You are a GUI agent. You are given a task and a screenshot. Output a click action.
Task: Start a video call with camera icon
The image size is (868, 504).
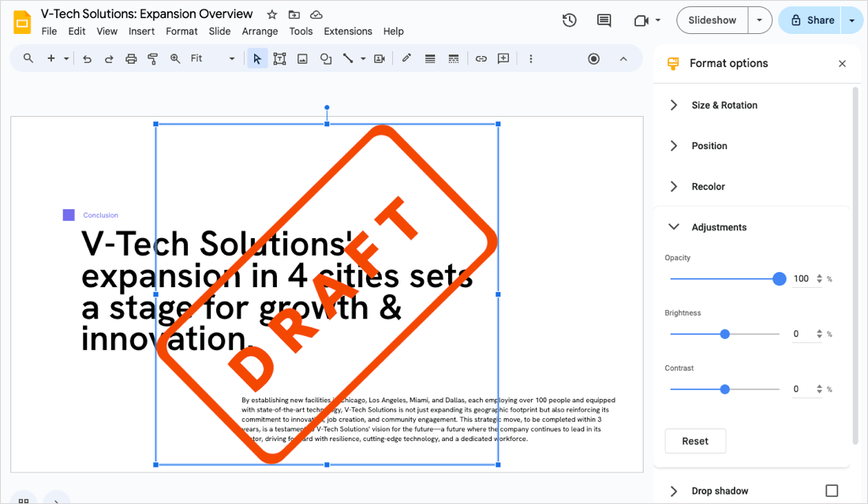tap(641, 21)
